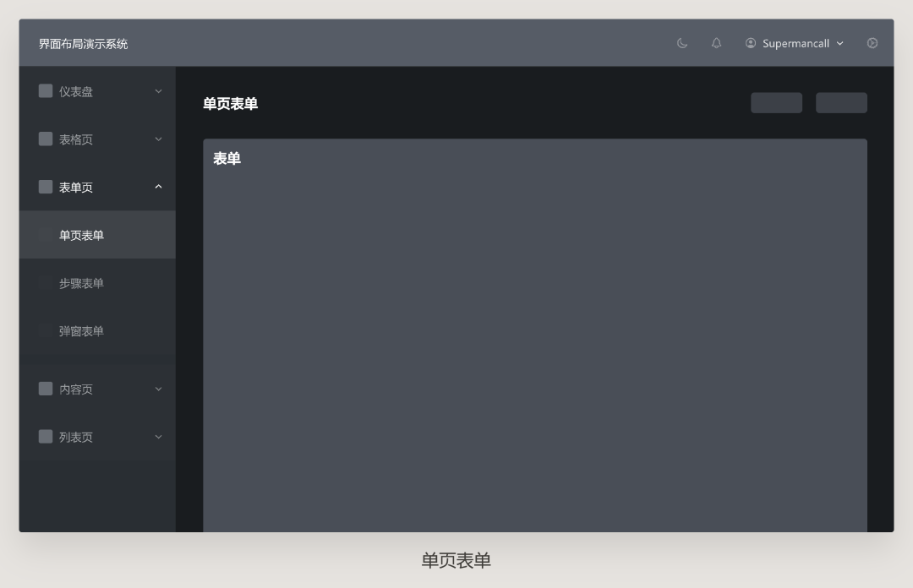Expand the 表格页 menu chevron

pyautogui.click(x=158, y=139)
